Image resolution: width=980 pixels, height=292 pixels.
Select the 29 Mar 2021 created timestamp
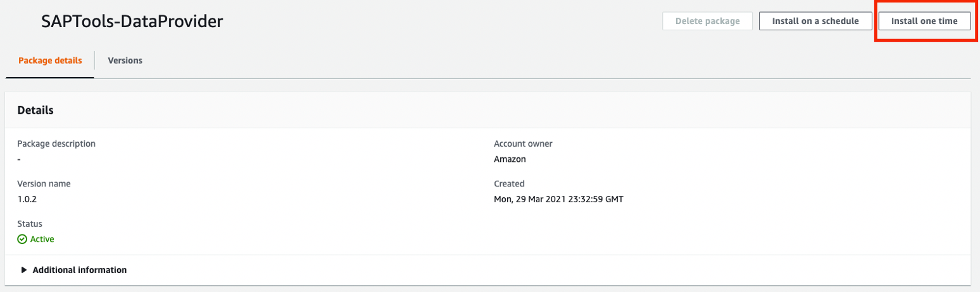558,199
